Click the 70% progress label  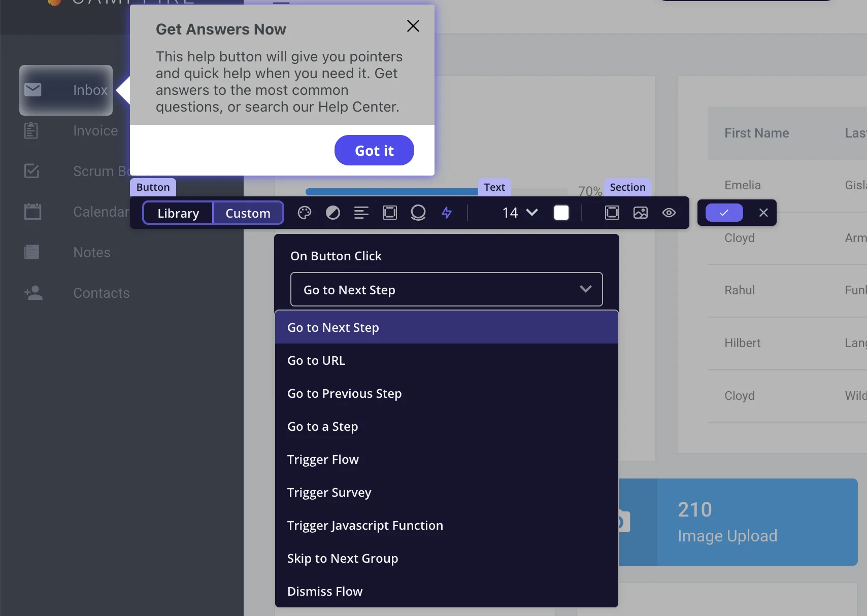click(x=590, y=191)
